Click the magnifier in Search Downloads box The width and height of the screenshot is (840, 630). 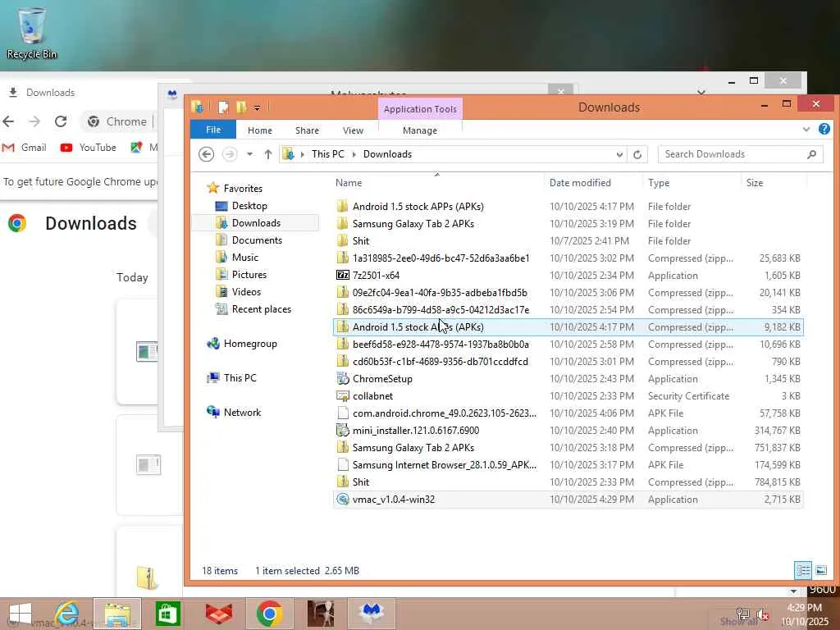(811, 154)
